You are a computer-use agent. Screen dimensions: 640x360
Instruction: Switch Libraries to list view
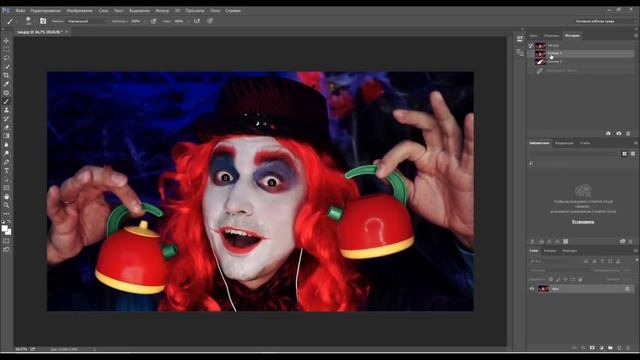633,154
